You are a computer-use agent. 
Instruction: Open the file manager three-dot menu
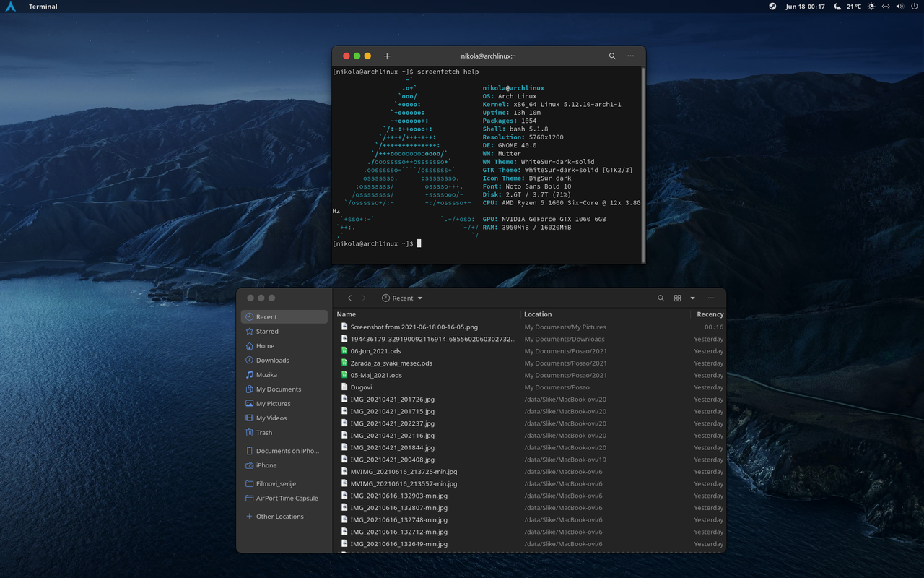711,298
